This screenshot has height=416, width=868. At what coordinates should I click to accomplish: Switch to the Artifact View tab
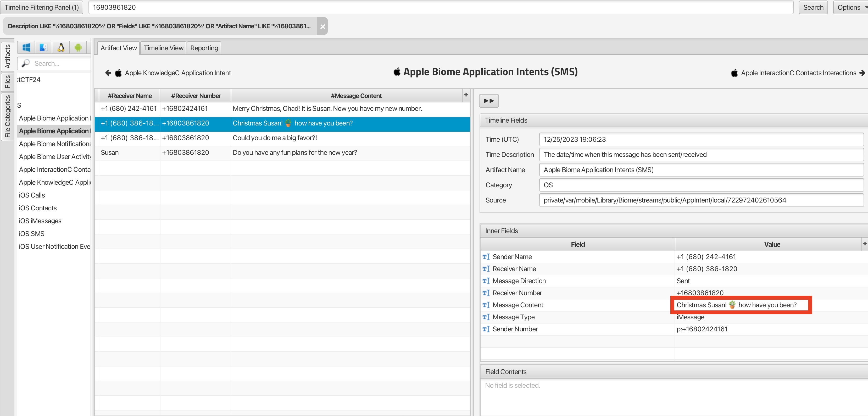tap(119, 48)
